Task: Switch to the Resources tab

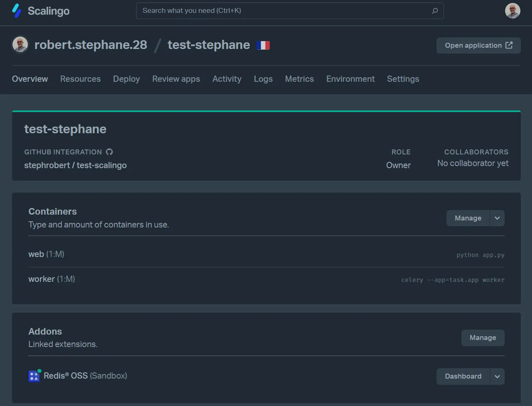Action: (80, 79)
